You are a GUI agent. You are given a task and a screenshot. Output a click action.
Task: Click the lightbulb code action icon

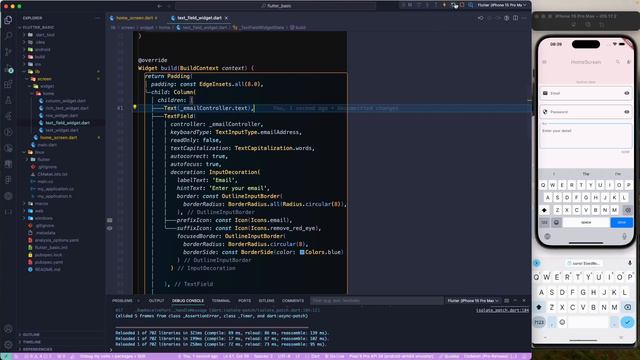tap(135, 108)
